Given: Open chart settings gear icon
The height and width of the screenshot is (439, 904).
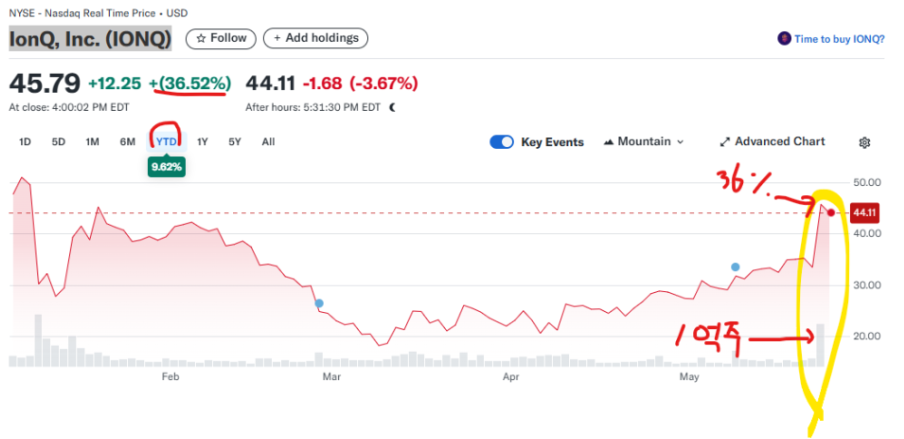Looking at the screenshot, I should pyautogui.click(x=864, y=142).
